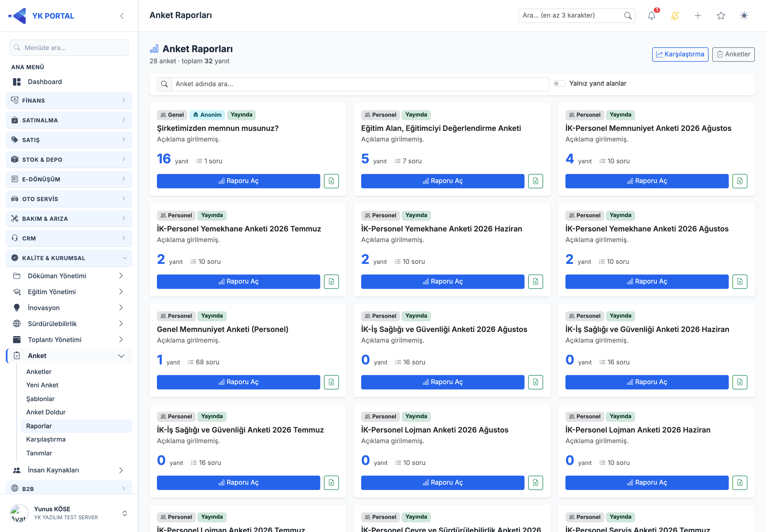Expand the BAKIM & ARIZA section

(69, 218)
